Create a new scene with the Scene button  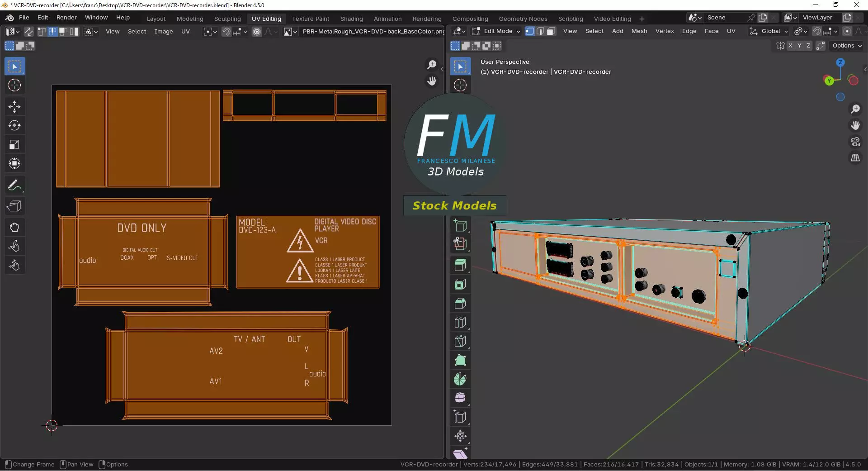763,18
